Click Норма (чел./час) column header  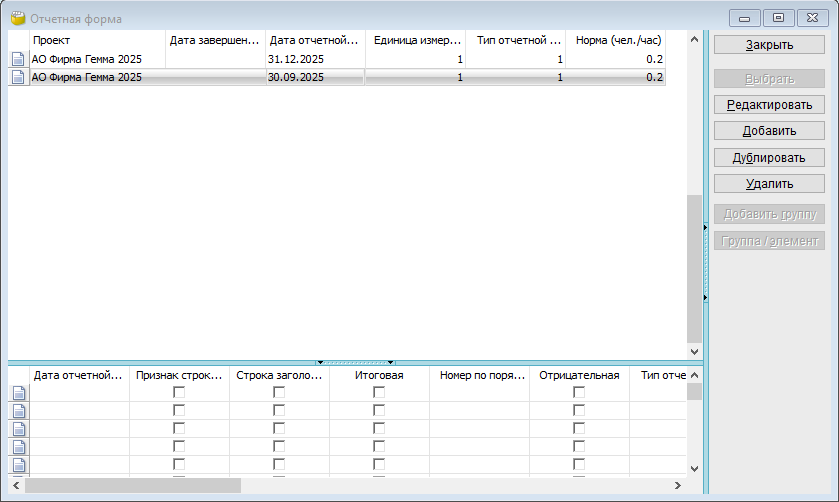click(x=615, y=40)
